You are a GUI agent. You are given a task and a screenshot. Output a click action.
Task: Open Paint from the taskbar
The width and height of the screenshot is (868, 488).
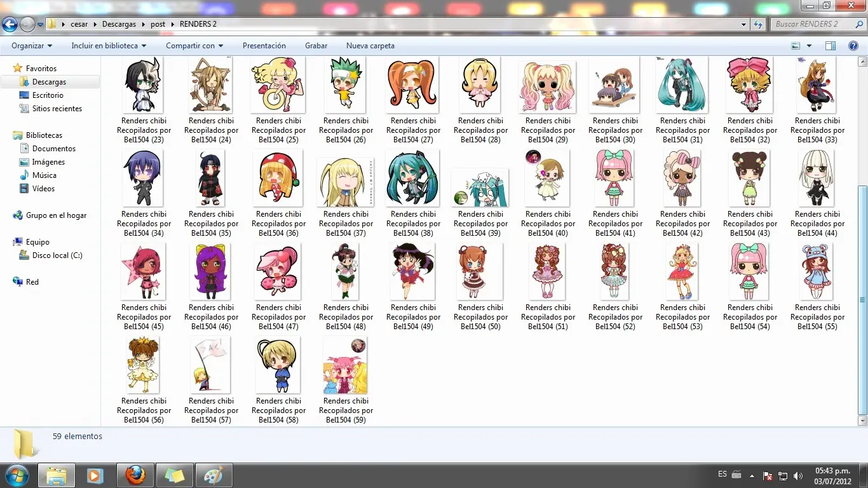click(x=213, y=475)
